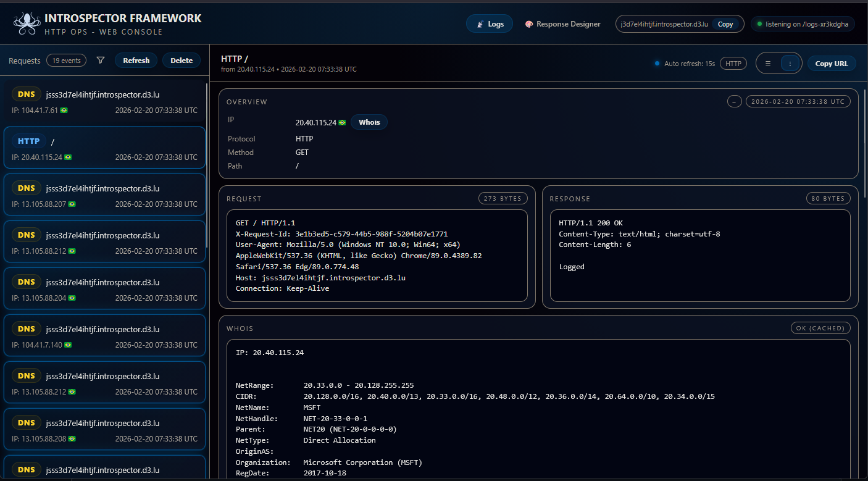Select DNS request from IP 104.41.7.61
868x481 pixels.
[104, 101]
